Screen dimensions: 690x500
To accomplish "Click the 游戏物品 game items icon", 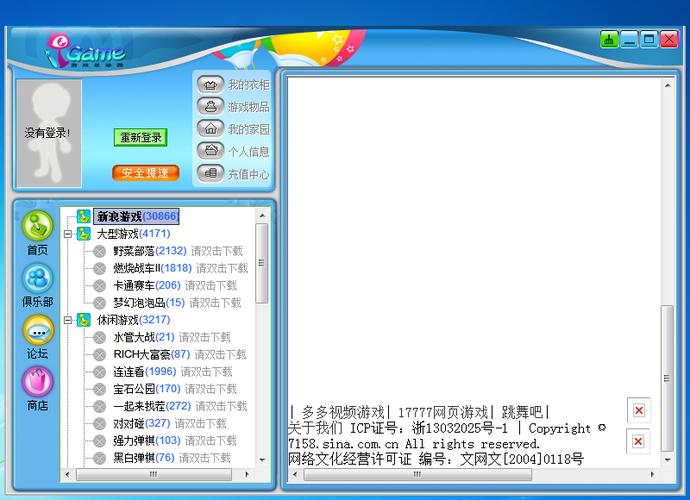I will coord(210,107).
